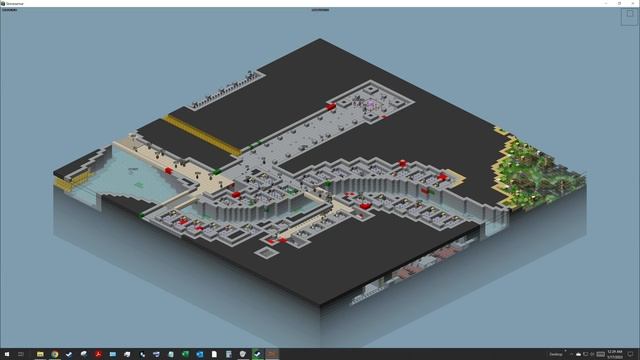This screenshot has height=360, width=640.
Task: Open the notification center icon
Action: point(630,354)
